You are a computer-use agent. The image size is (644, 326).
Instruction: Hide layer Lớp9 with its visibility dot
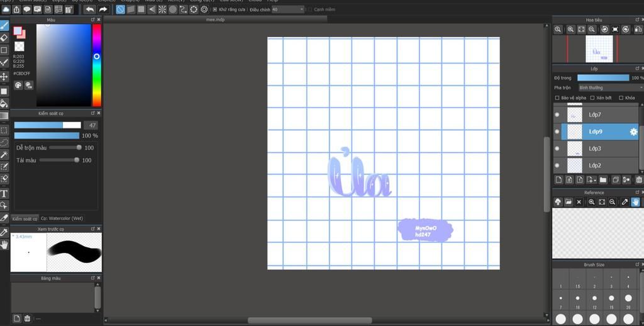(557, 132)
